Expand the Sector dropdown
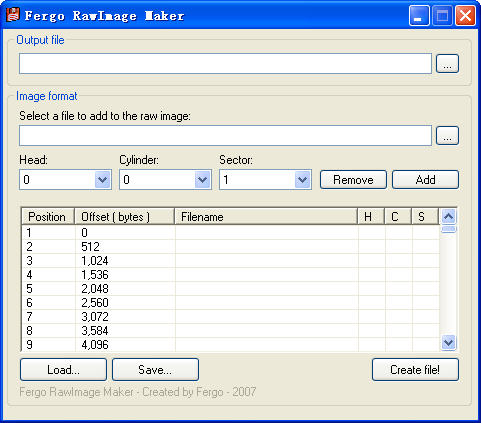 tap(303, 180)
